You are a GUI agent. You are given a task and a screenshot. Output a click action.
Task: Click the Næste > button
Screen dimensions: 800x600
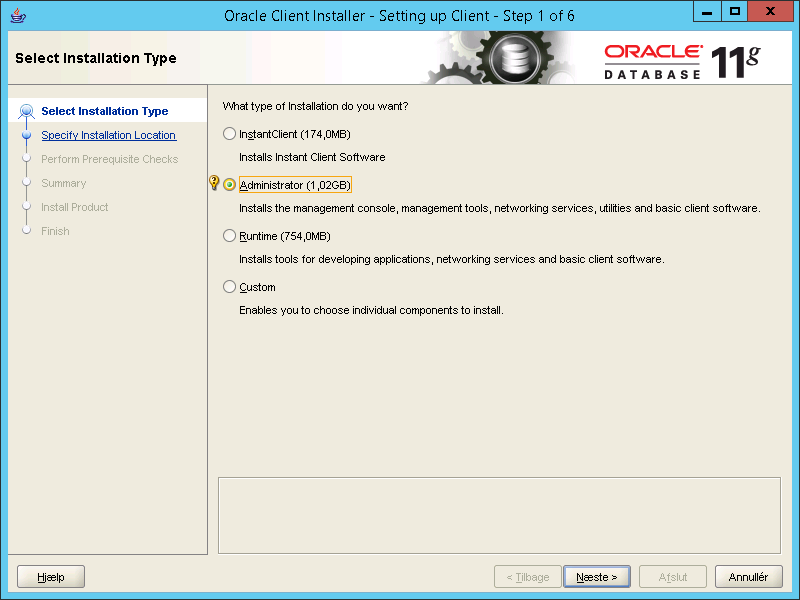pos(597,577)
